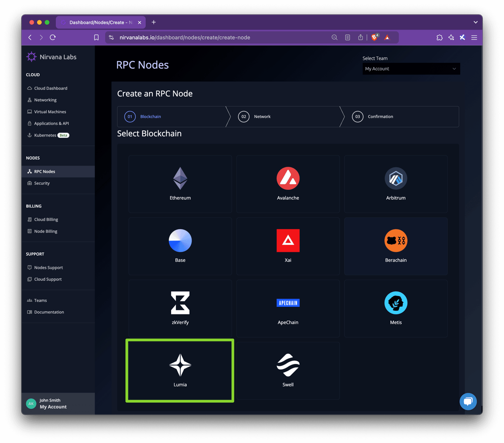Click the Nirvana Labs logo
This screenshot has height=443, width=504.
tap(52, 57)
